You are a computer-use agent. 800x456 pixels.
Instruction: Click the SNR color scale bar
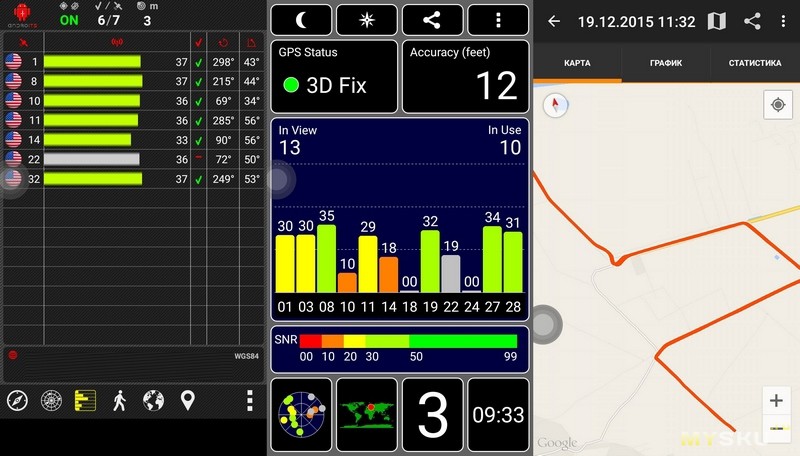point(408,341)
